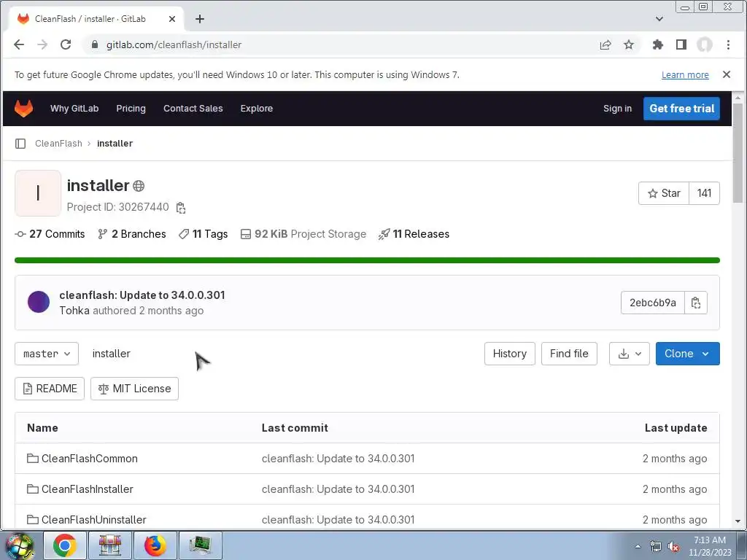The width and height of the screenshot is (747, 560).
Task: Click CleanFlashCommon row last commit message
Action: (x=338, y=459)
